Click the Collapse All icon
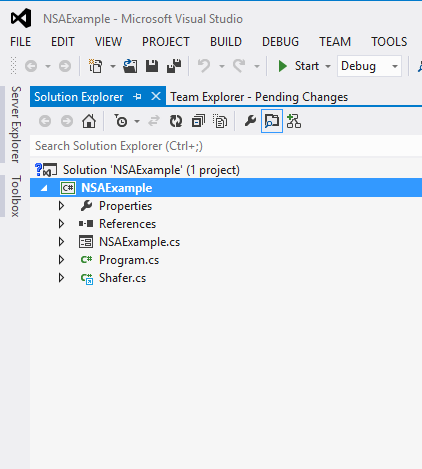This screenshot has height=469, width=422. (198, 121)
